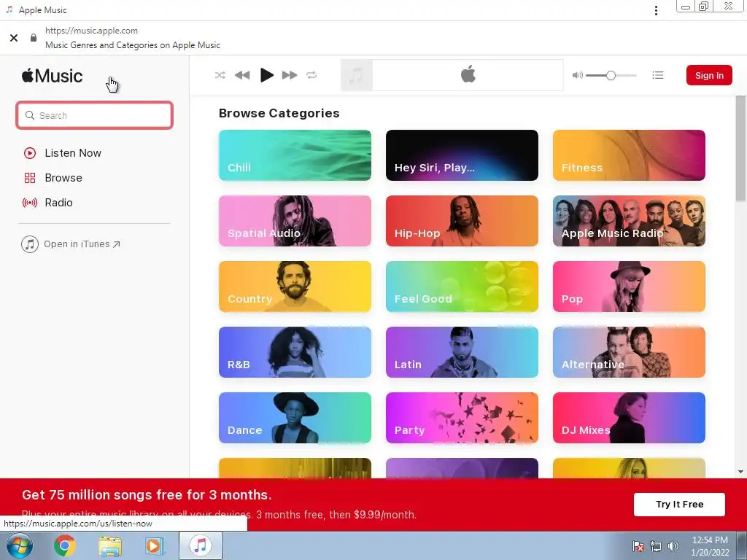Viewport: 747px width, 560px height.
Task: Click the taskbar clock
Action: [710, 546]
